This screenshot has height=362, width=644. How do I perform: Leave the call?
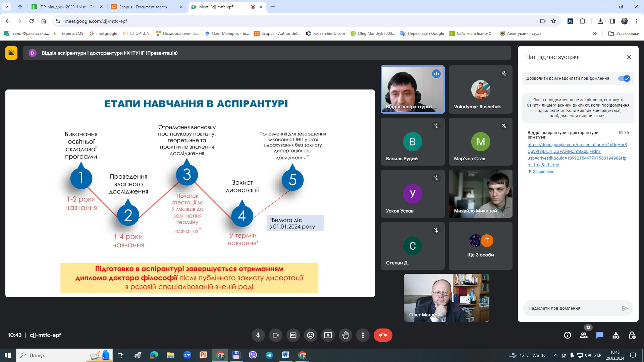click(x=383, y=335)
